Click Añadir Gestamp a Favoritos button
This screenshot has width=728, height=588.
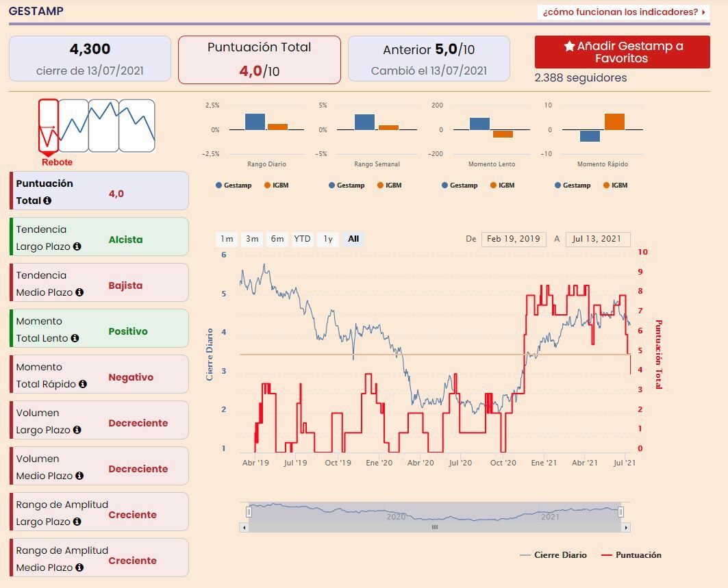pyautogui.click(x=622, y=52)
